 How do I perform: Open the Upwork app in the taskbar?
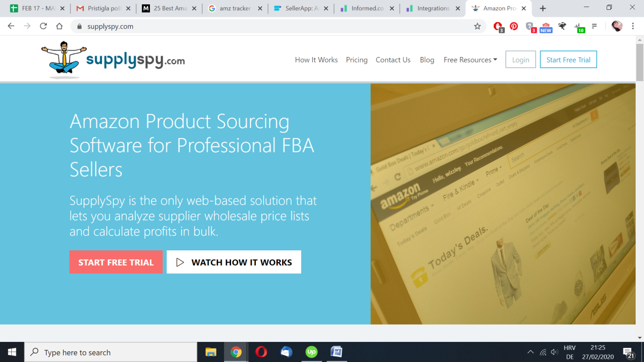311,352
